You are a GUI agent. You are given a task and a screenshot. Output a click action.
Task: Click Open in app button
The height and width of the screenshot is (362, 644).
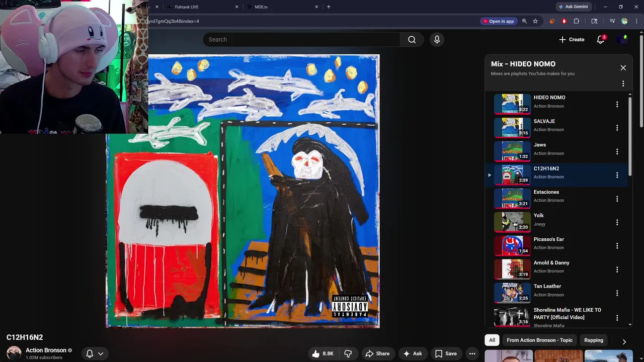tap(498, 21)
